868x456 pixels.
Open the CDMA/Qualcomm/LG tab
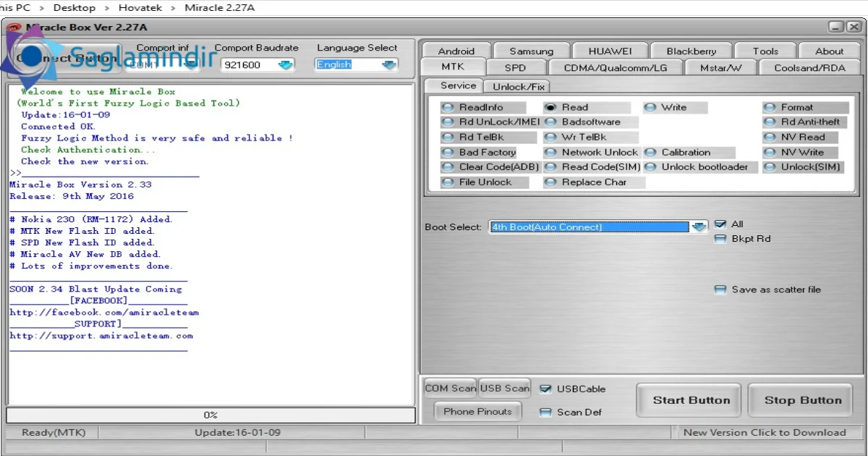[616, 67]
